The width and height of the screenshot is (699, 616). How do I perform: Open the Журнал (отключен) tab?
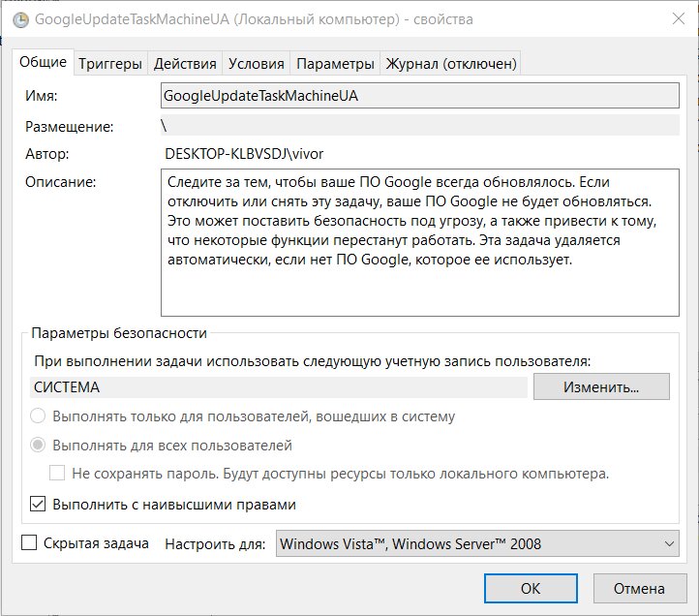[451, 64]
